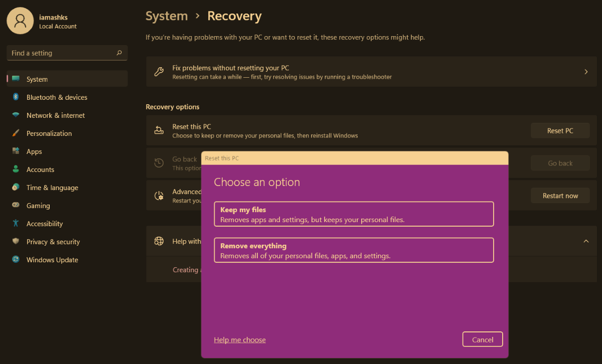The image size is (602, 364).
Task: Expand Fix problems chevron arrow
Action: click(x=586, y=72)
